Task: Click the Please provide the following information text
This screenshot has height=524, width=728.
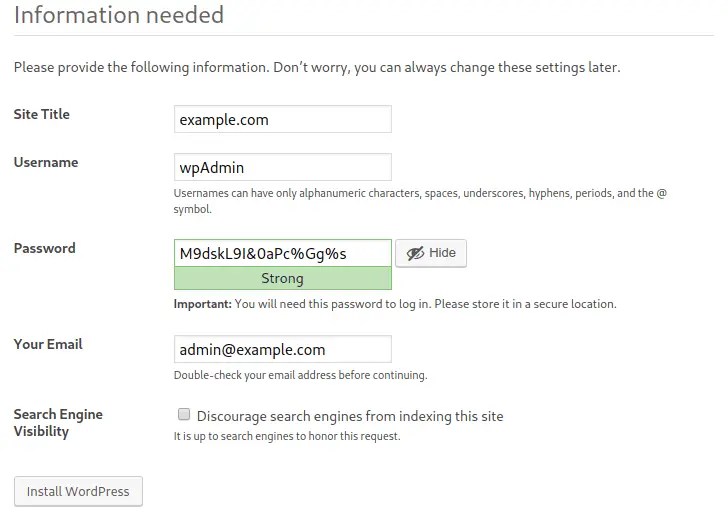Action: click(x=317, y=67)
